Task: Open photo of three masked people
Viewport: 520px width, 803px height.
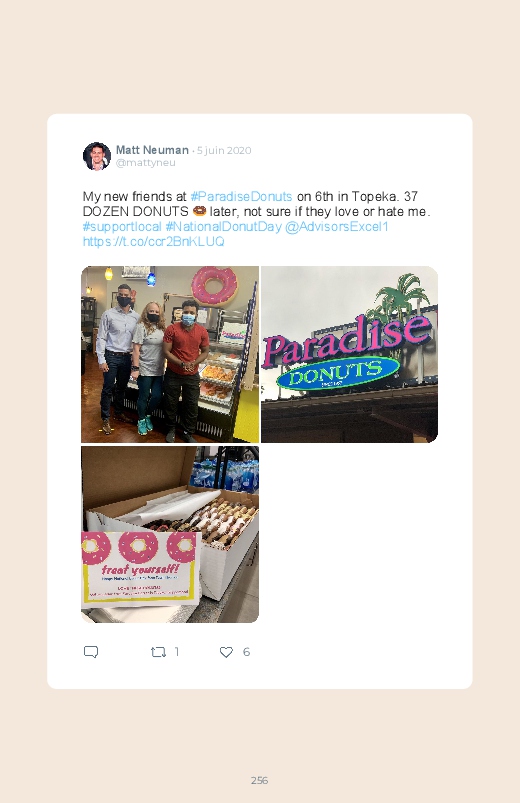Action: 170,354
